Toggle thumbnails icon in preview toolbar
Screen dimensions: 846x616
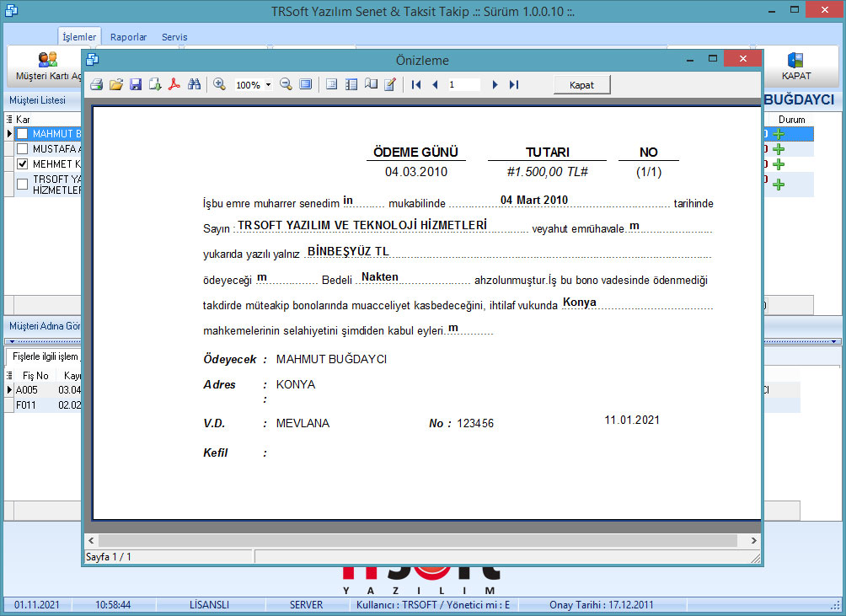351,84
